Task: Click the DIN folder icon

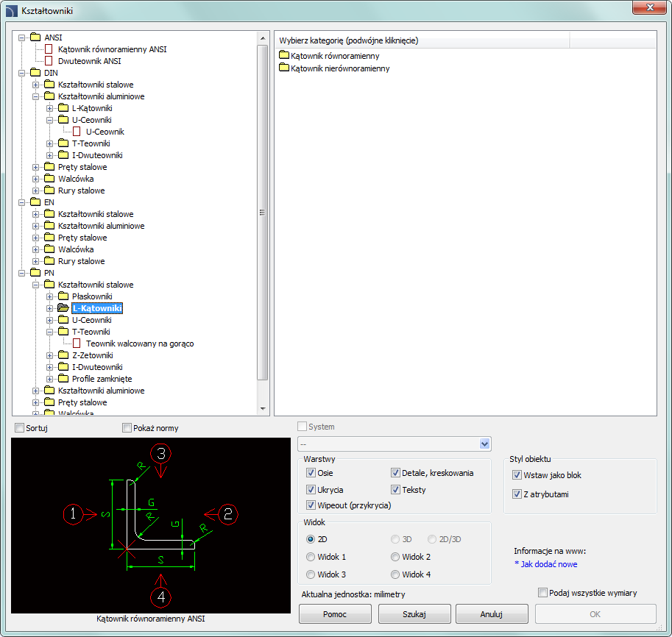Action: pos(35,72)
